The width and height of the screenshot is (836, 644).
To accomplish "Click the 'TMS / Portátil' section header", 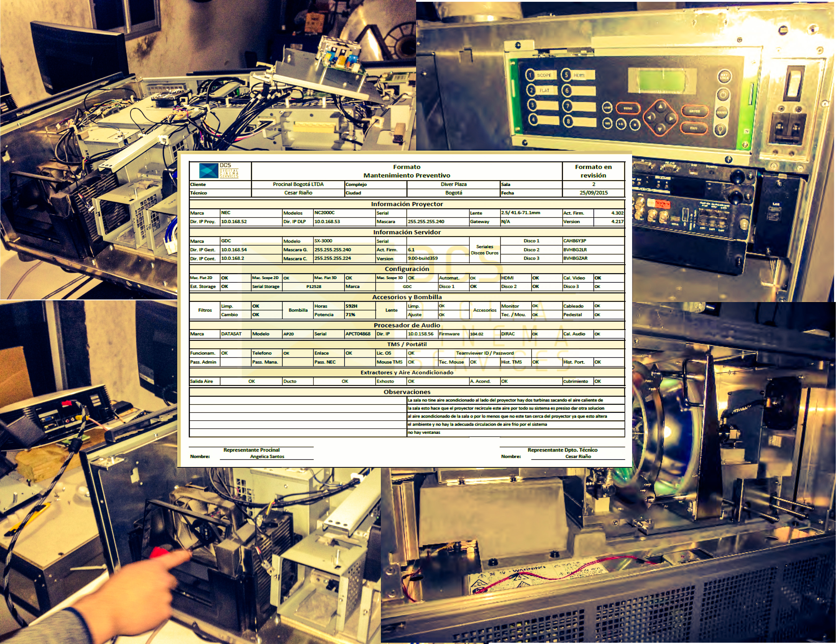I will [407, 344].
